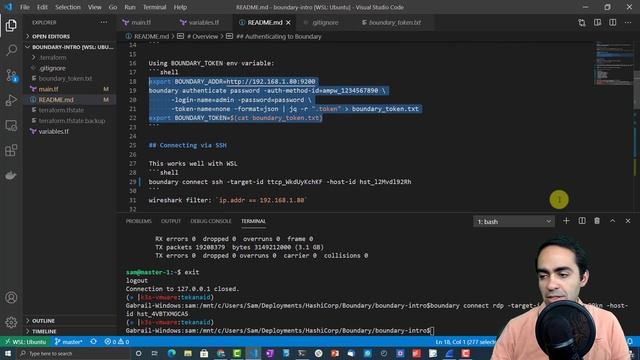Click the Ln 18, Col 1 cursor position
640x360 pixels.
pyautogui.click(x=465, y=342)
